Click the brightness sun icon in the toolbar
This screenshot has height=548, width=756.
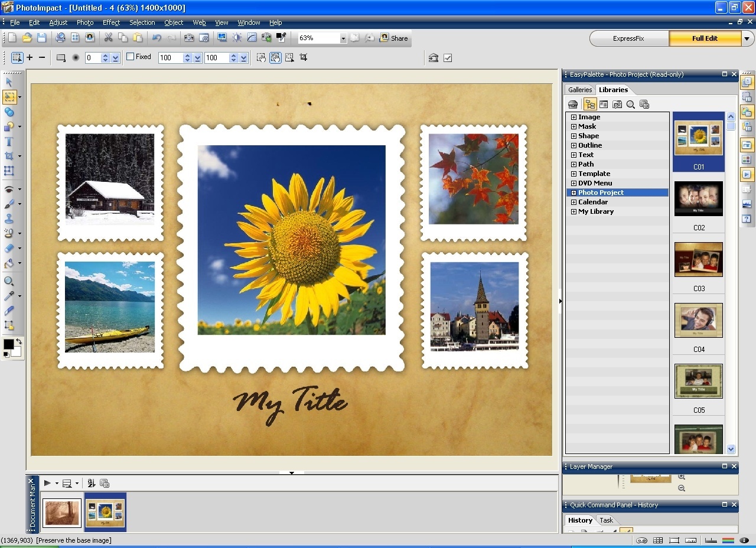coord(237,38)
